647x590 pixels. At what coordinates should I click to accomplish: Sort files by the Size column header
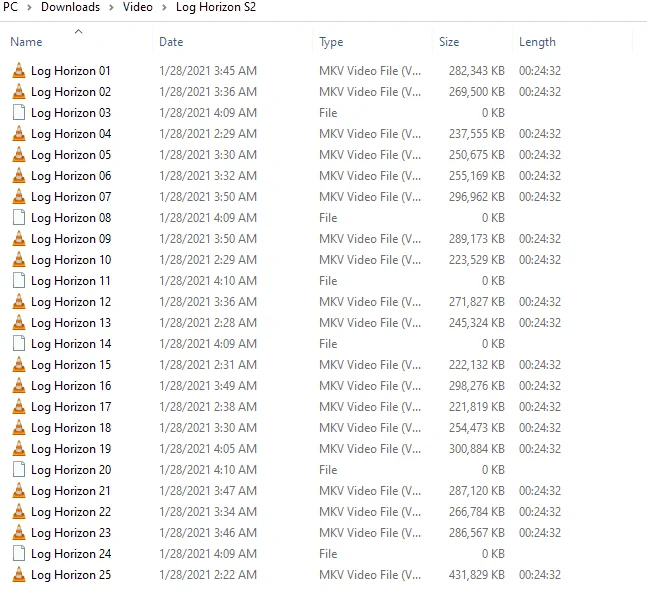coord(449,42)
